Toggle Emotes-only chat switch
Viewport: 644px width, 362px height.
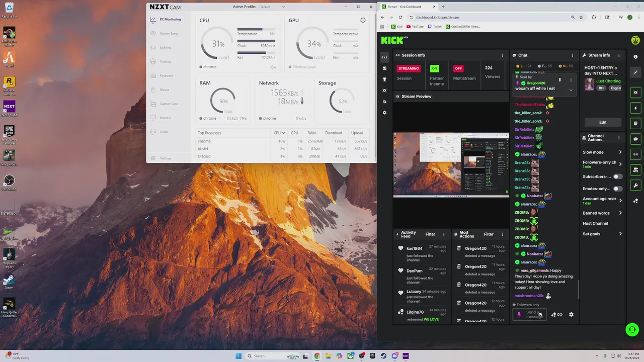(x=617, y=189)
